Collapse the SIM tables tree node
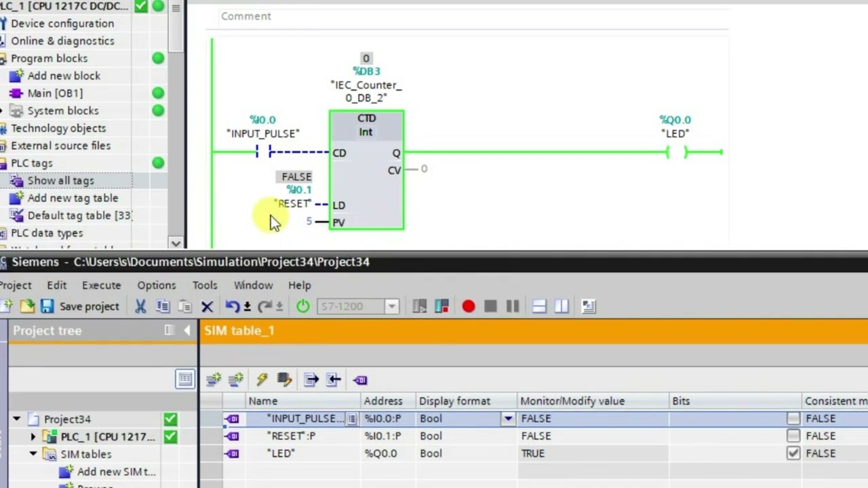 33,454
